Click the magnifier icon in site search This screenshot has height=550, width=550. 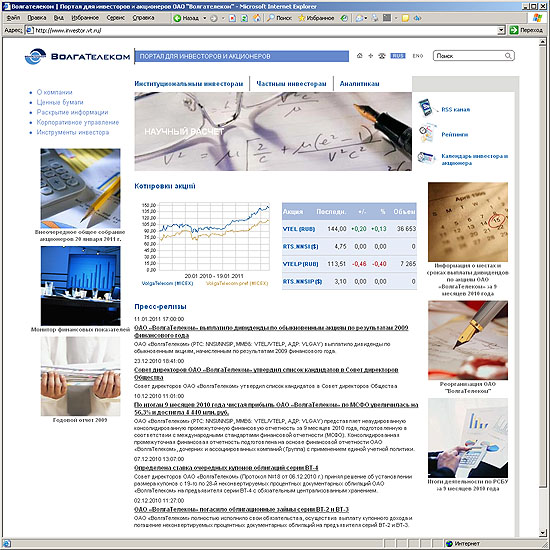[x=508, y=56]
